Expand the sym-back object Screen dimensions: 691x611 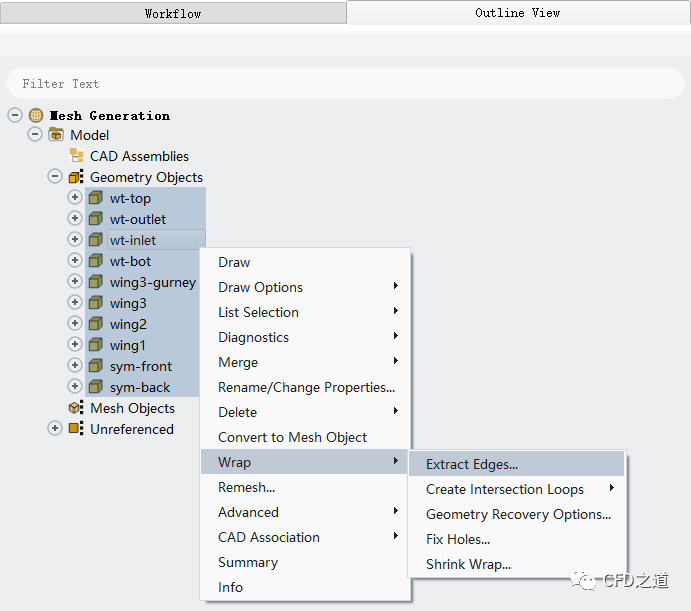[75, 387]
